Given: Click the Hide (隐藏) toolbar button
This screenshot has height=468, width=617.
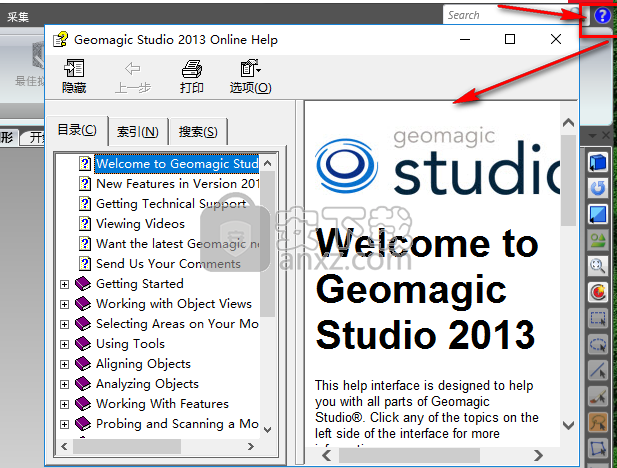Looking at the screenshot, I should click(74, 76).
